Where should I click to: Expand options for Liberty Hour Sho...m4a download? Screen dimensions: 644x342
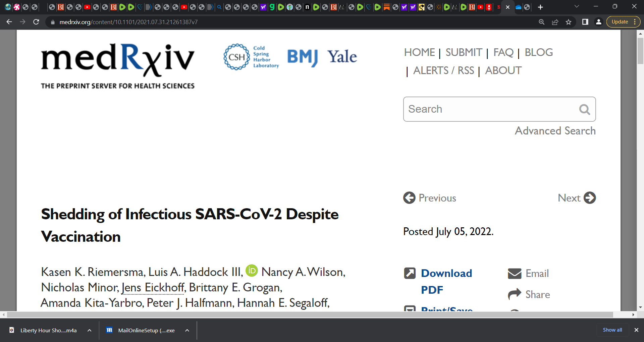pyautogui.click(x=90, y=330)
